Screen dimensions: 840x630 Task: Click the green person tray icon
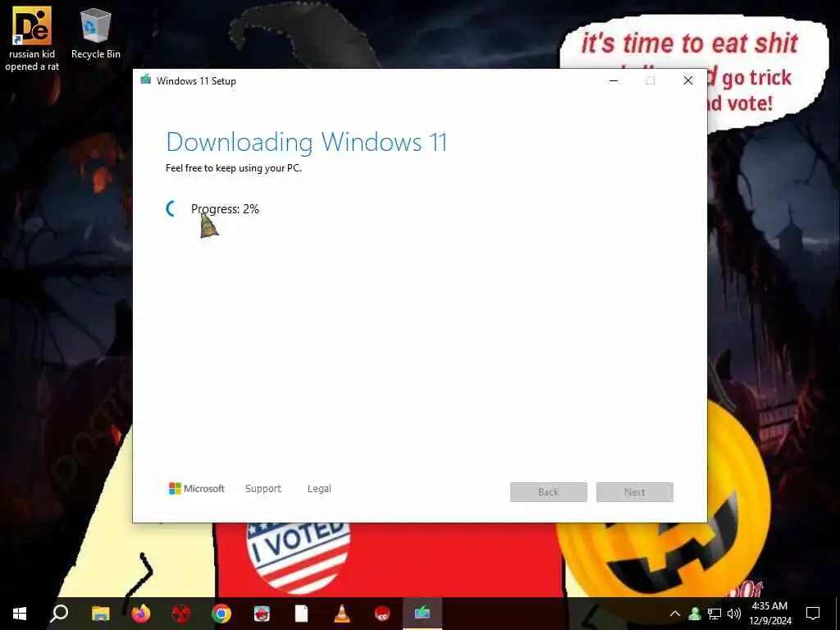click(695, 614)
